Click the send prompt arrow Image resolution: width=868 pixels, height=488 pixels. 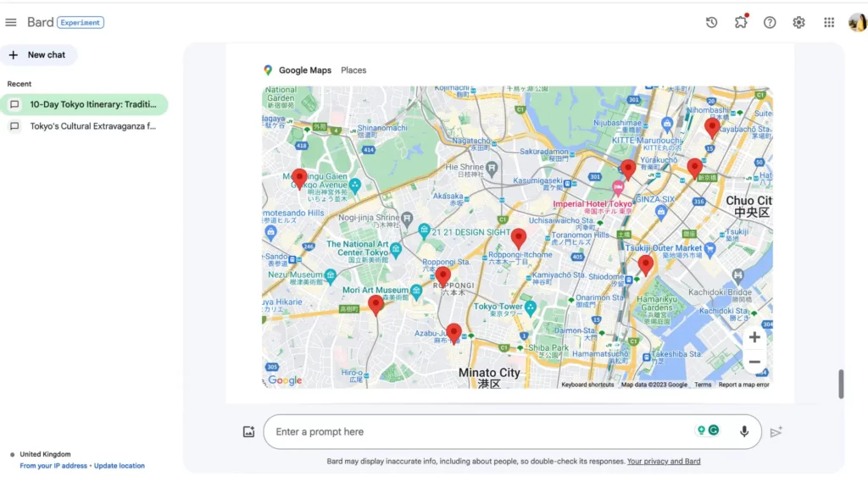776,432
